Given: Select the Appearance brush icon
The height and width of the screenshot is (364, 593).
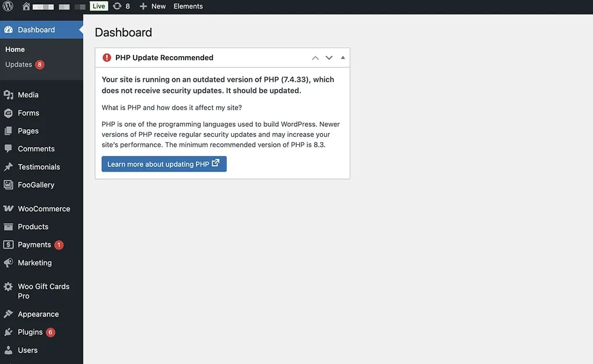Looking at the screenshot, I should pyautogui.click(x=10, y=314).
